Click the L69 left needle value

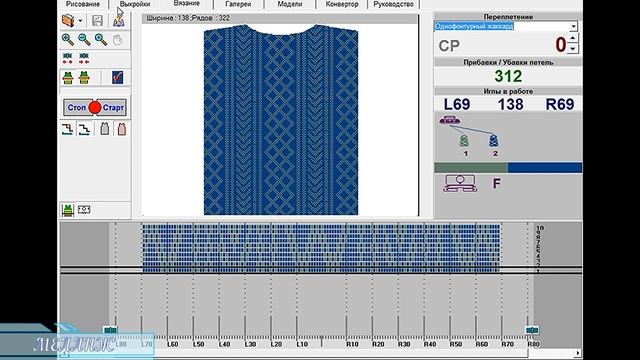click(457, 104)
